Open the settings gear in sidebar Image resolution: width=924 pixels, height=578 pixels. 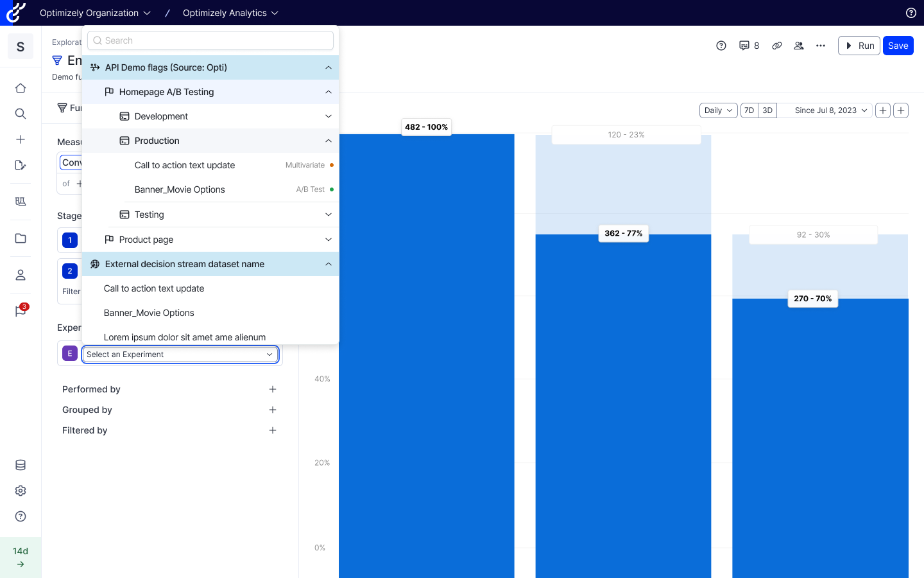[21, 491]
